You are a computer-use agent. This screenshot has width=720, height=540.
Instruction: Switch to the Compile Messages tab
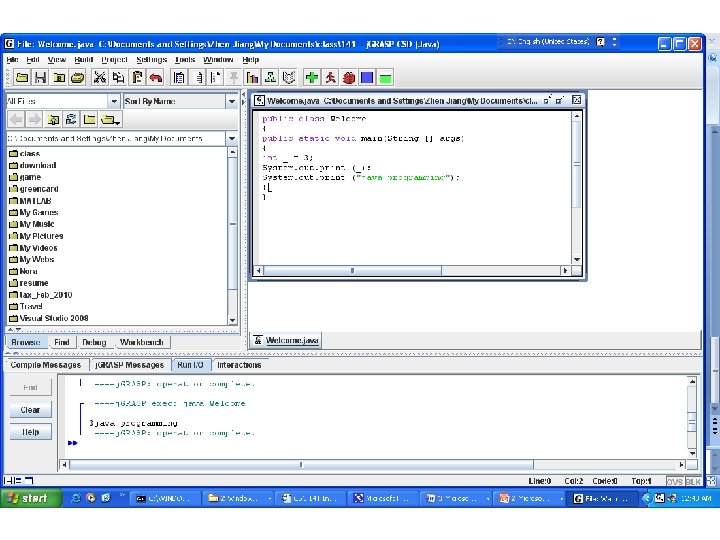(46, 365)
